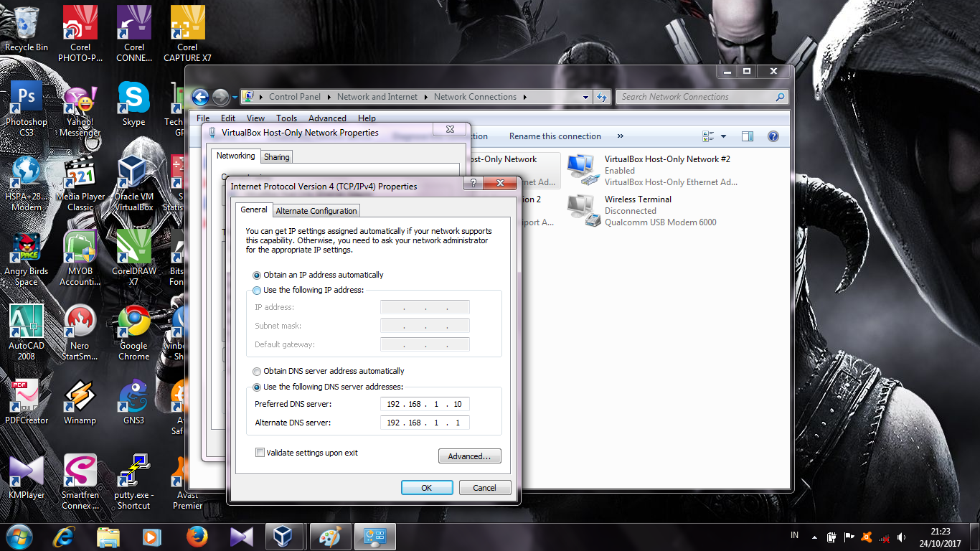Viewport: 980px width, 551px height.
Task: Select the Corel CAPTURE X7 desktop shortcut
Action: point(187,34)
